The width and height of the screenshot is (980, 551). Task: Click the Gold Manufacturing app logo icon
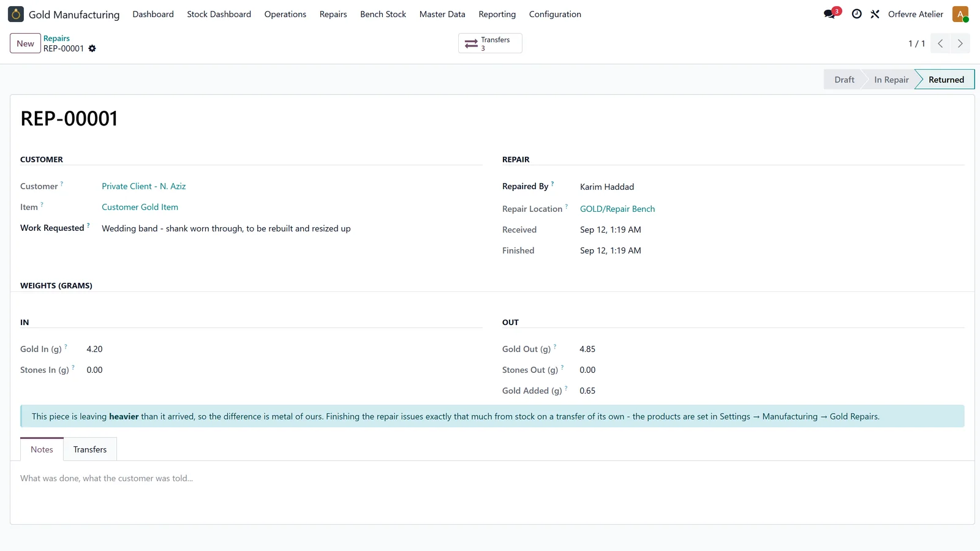pos(16,14)
